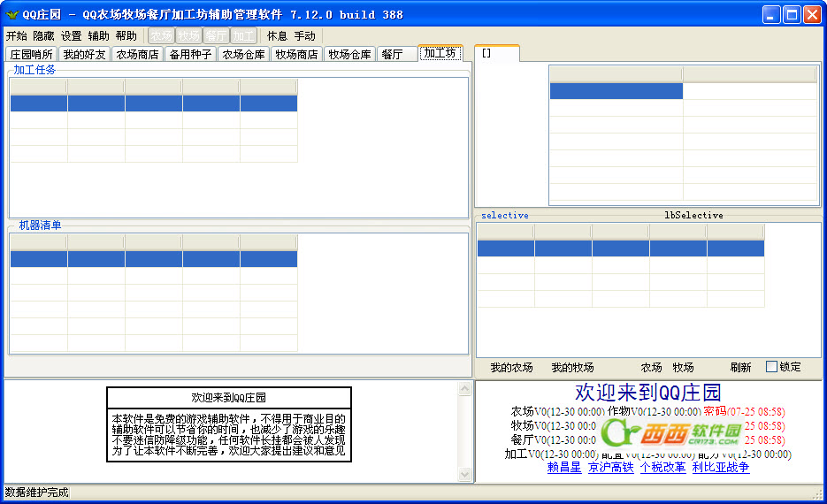Open the 设置 menu
Image resolution: width=827 pixels, height=504 pixels.
72,36
